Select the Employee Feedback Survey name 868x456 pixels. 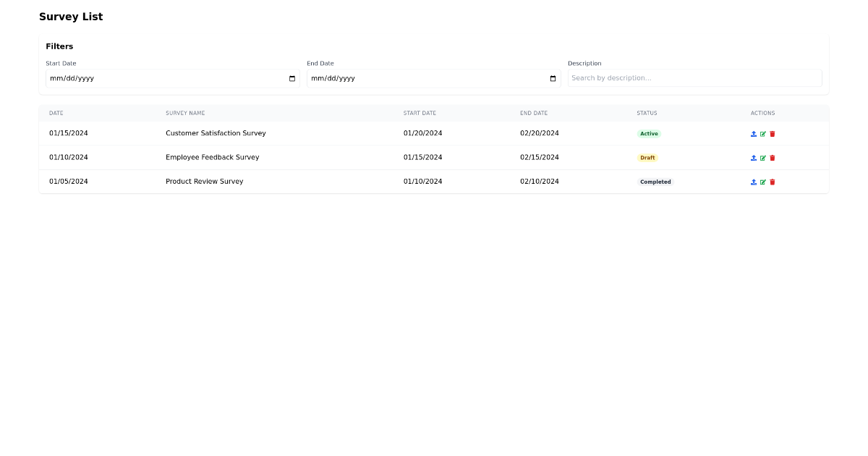pos(212,157)
